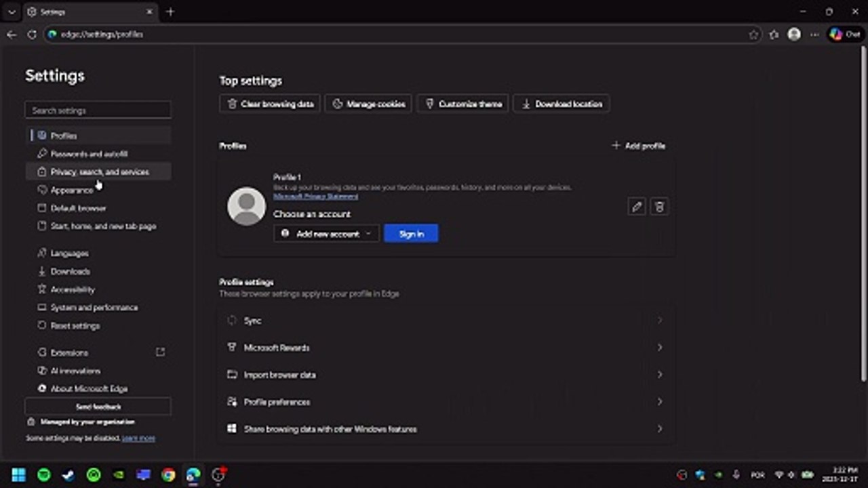
Task: Click Manage cookies button
Action: pyautogui.click(x=368, y=104)
